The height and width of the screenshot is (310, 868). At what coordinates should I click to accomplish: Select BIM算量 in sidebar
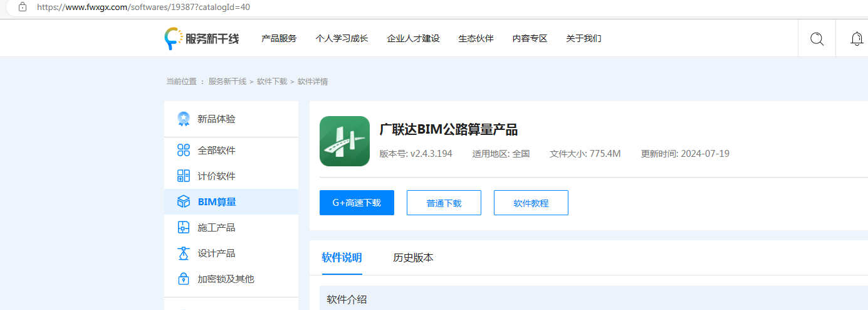[x=231, y=202]
